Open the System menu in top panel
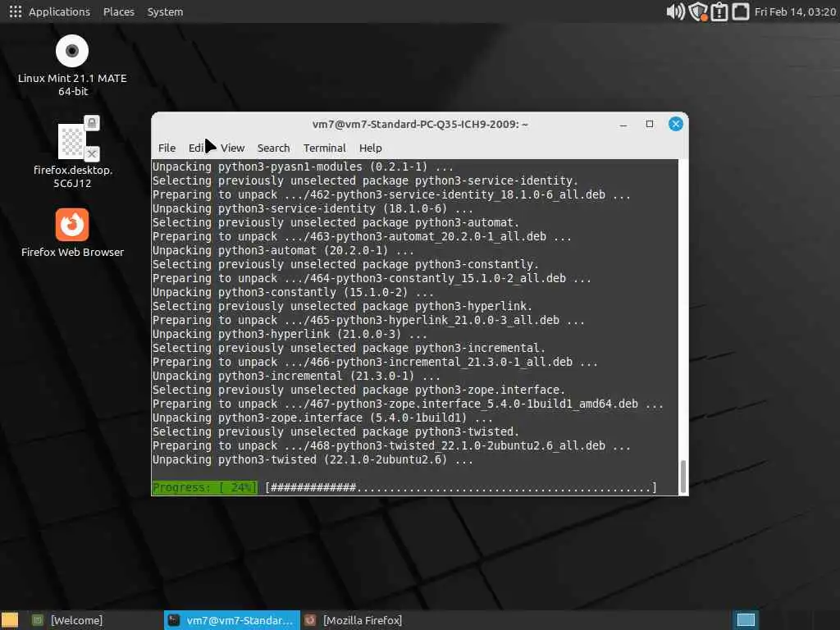Viewport: 840px width, 630px height. (165, 11)
